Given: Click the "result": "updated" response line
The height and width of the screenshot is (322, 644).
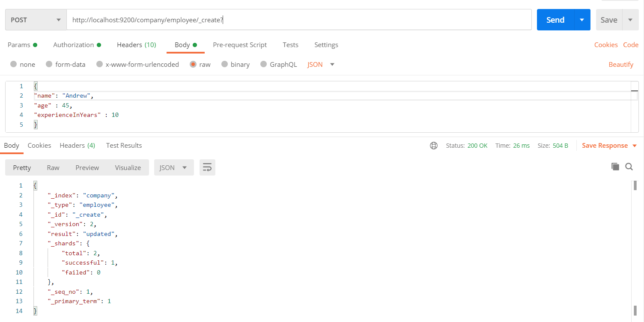Looking at the screenshot, I should [82, 234].
